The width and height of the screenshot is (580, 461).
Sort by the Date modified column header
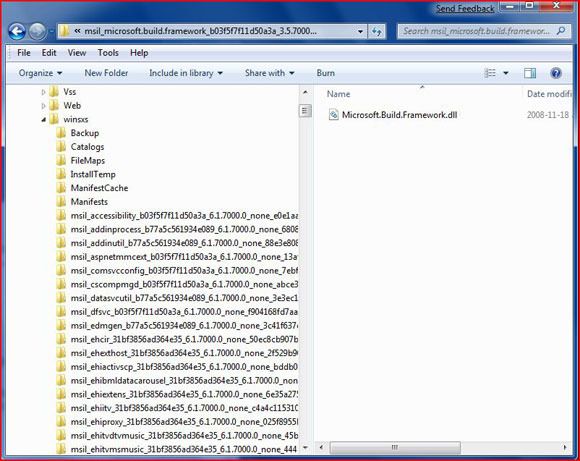[x=549, y=94]
